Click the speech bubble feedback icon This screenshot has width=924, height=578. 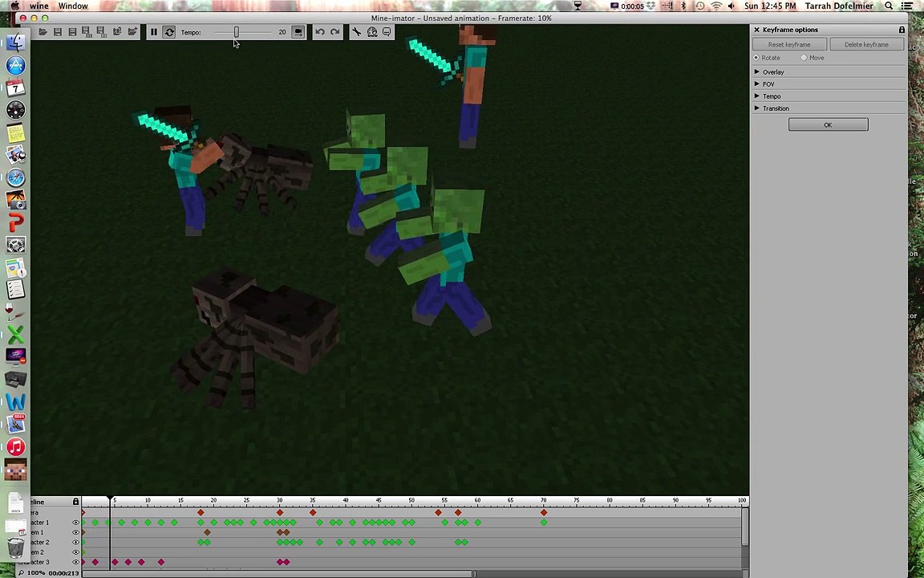[387, 32]
